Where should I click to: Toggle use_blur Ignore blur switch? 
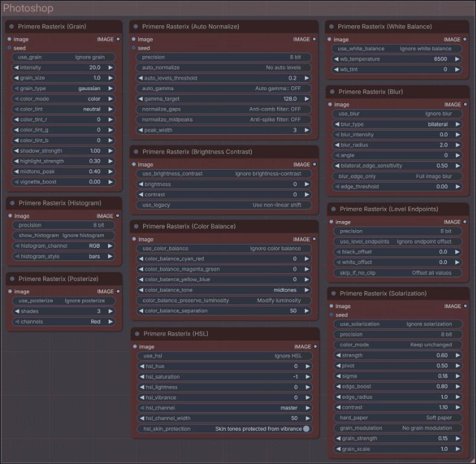pyautogui.click(x=397, y=114)
